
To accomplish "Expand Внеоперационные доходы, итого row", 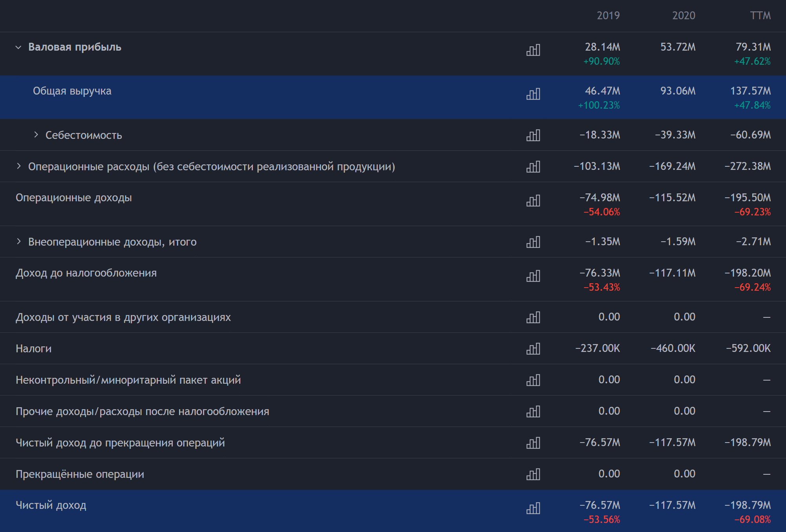I will tap(18, 242).
